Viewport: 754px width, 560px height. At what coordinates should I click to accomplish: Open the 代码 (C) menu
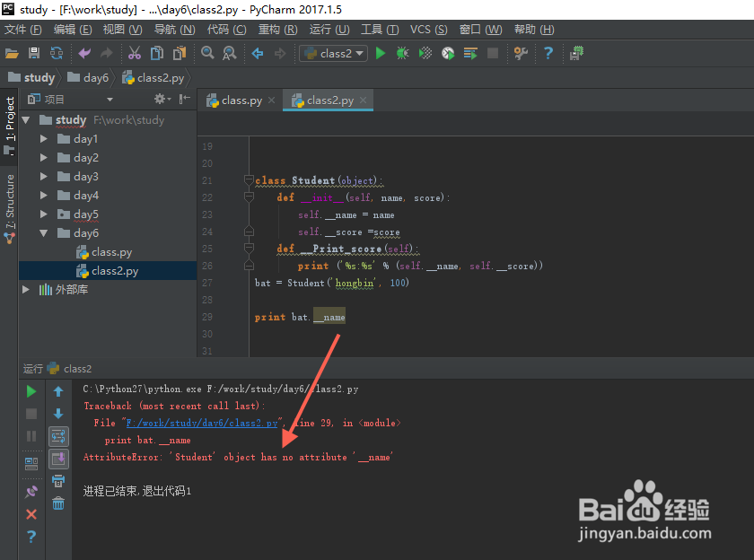(x=226, y=30)
